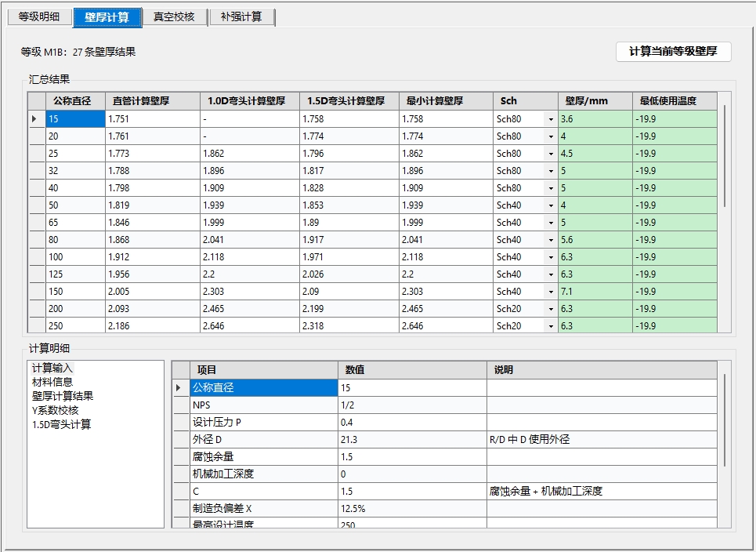Expand Sch dropdown for diameter 65 row
This screenshot has height=552, width=756.
coord(551,223)
